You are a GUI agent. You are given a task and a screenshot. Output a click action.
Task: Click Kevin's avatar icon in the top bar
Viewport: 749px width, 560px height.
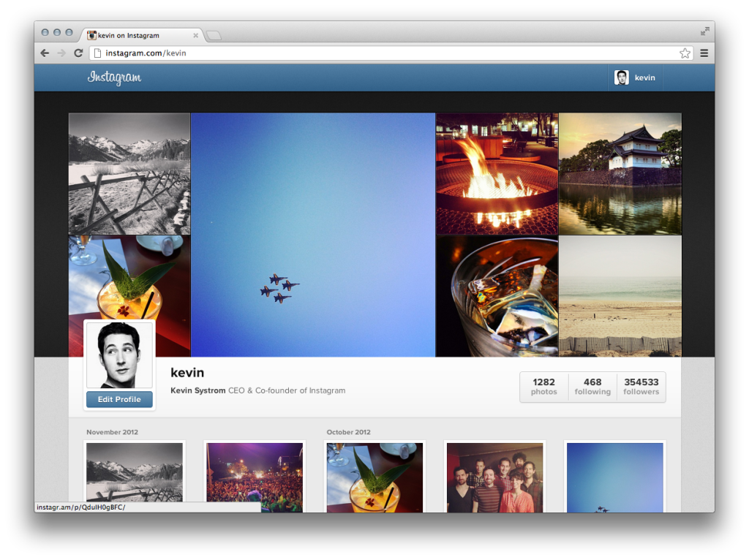[x=622, y=77]
